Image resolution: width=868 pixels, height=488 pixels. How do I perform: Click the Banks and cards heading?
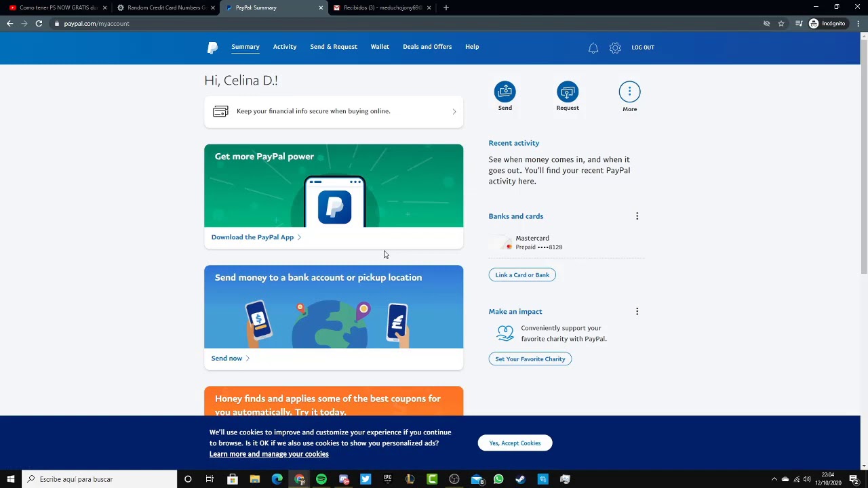(516, 216)
